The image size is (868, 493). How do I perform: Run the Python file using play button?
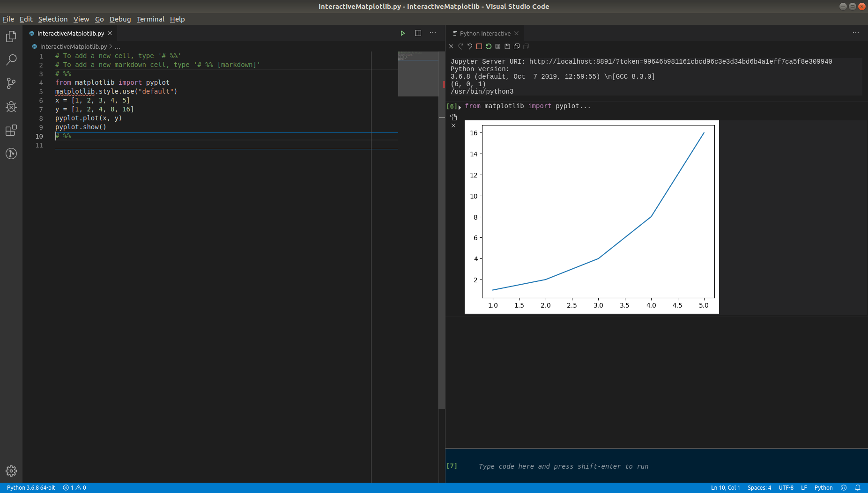(x=402, y=33)
